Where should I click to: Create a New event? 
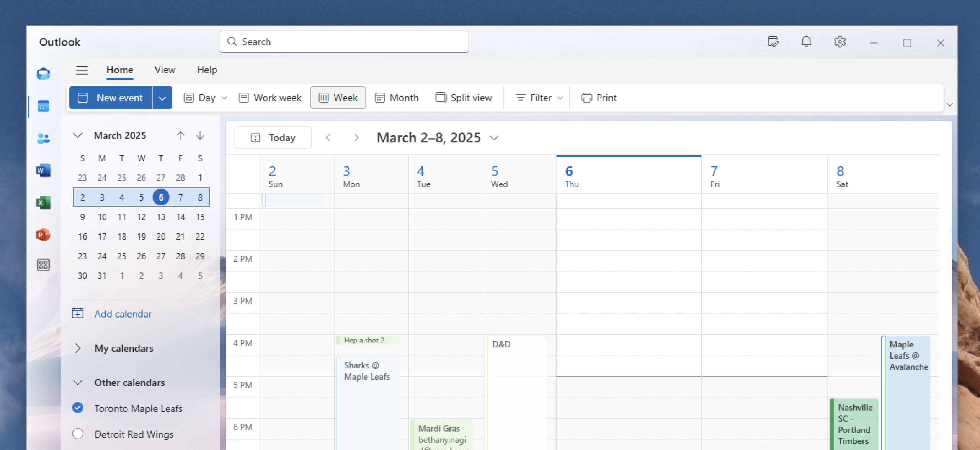coord(111,98)
